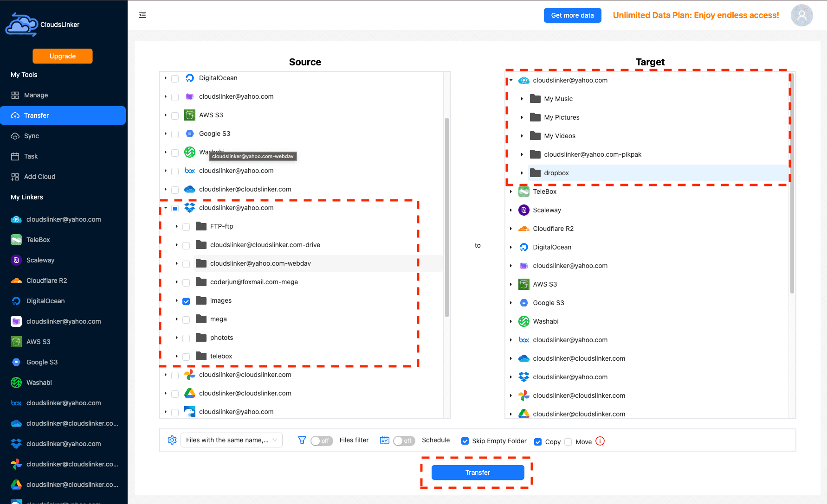
Task: Toggle the Skip Empty Folder checkbox
Action: [465, 441]
